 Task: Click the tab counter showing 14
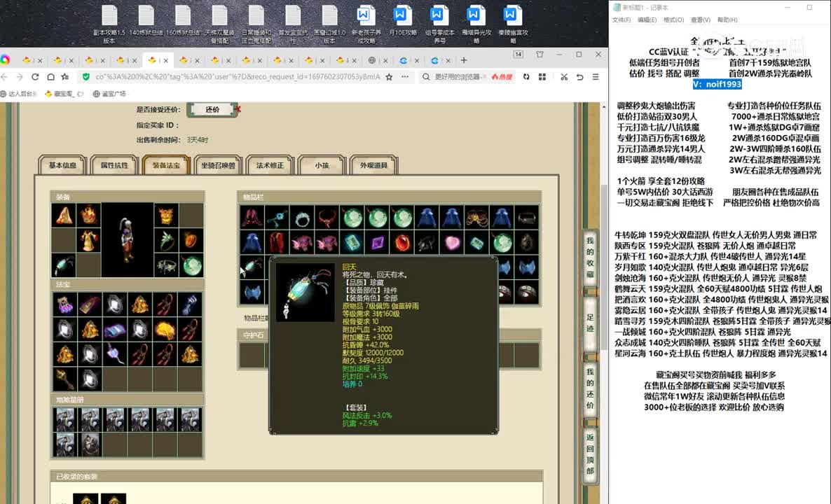(518, 55)
